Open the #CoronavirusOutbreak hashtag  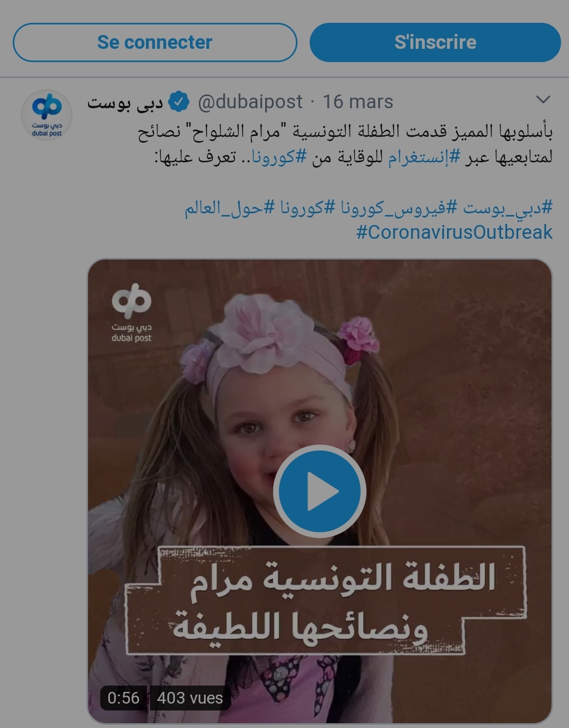tap(454, 232)
